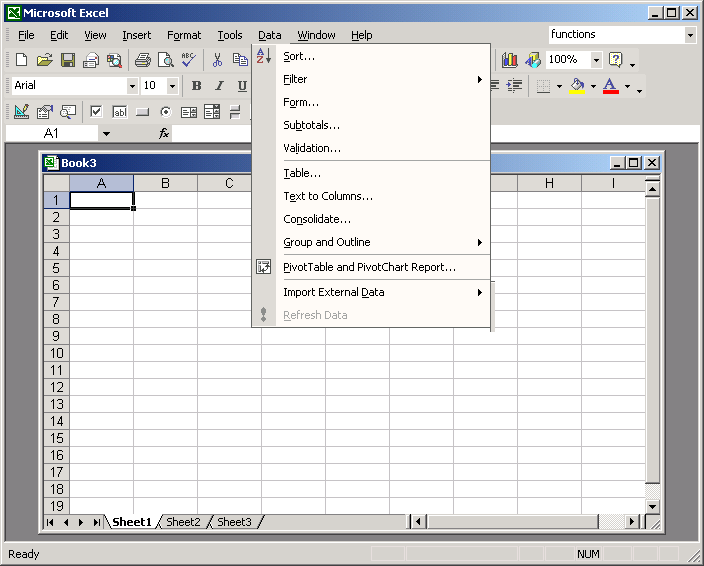Click the fx Insert Function button
This screenshot has height=566, width=704.
point(164,133)
